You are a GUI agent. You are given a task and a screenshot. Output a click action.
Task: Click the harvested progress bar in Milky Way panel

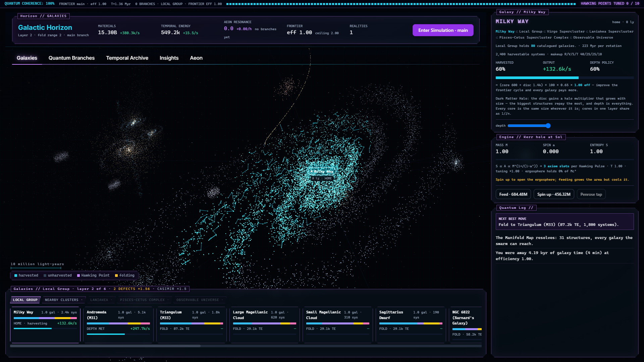point(565,78)
